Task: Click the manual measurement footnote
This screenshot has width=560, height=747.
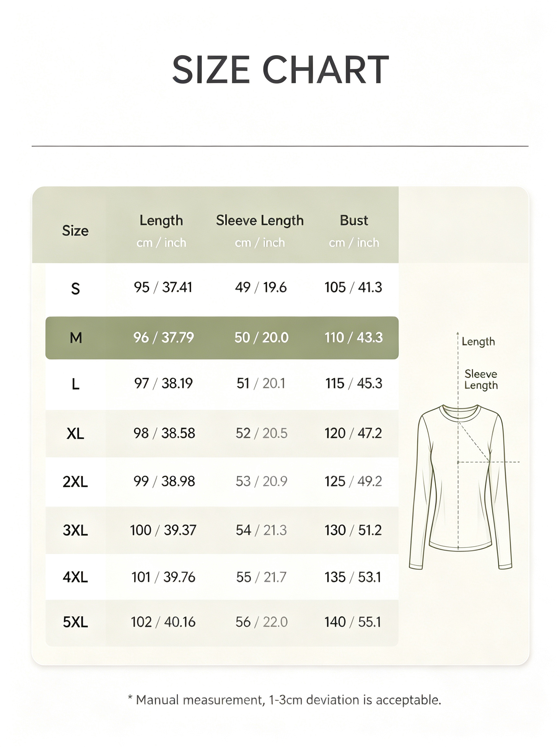Action: coord(284,700)
